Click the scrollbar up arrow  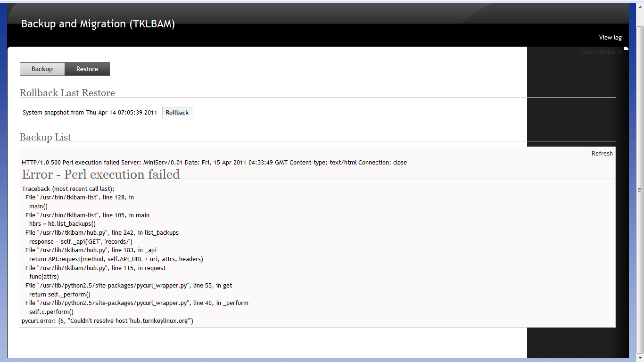(x=640, y=6)
